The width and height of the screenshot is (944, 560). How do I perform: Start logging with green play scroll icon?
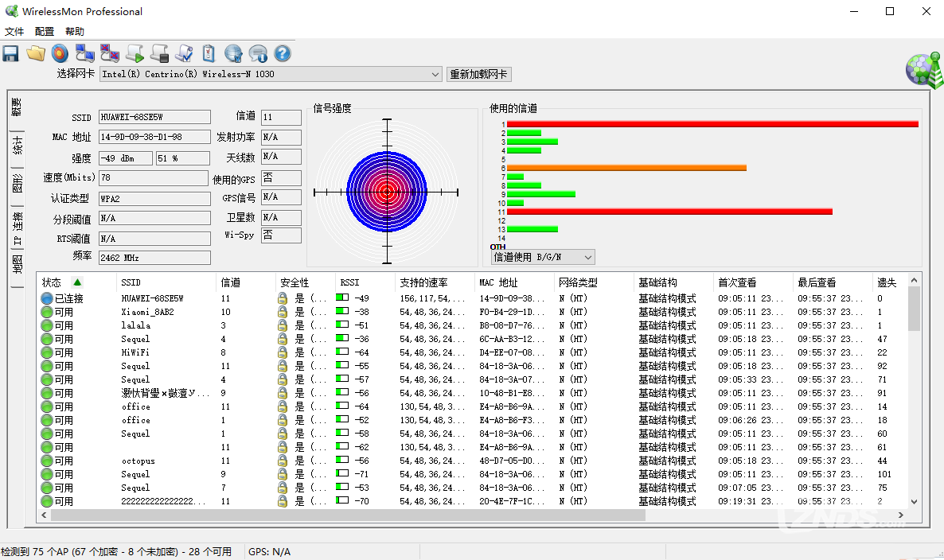[135, 53]
